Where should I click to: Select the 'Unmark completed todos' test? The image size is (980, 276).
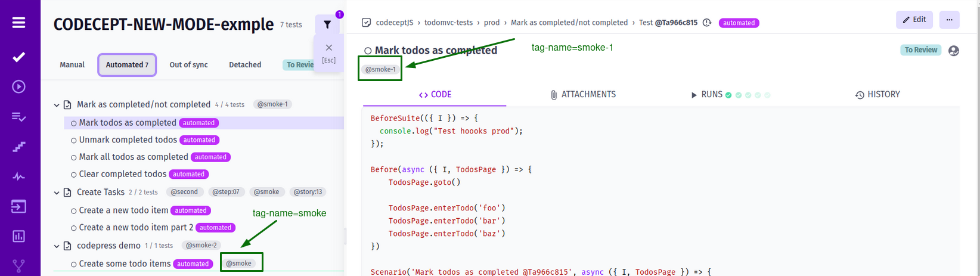tap(128, 140)
